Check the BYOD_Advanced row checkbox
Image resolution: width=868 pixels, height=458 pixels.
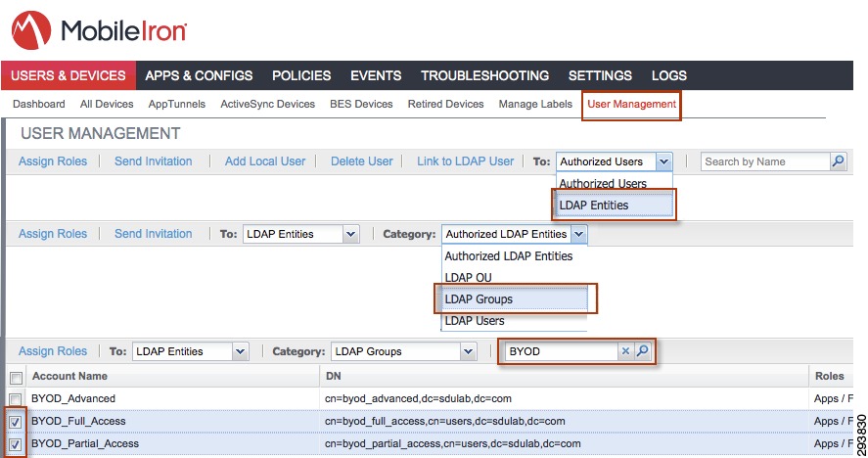[16, 399]
